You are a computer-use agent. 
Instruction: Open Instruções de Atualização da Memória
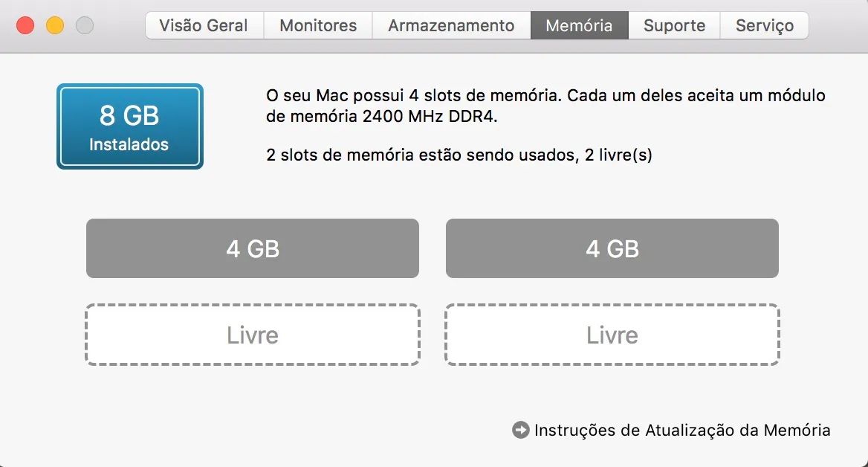coord(681,430)
